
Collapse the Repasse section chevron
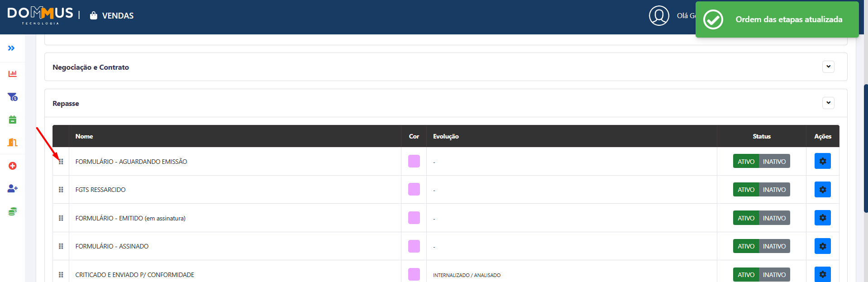[828, 103]
